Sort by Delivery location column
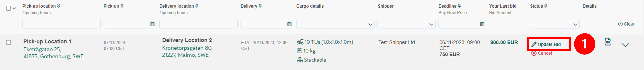The image size is (644, 70). 197,6
